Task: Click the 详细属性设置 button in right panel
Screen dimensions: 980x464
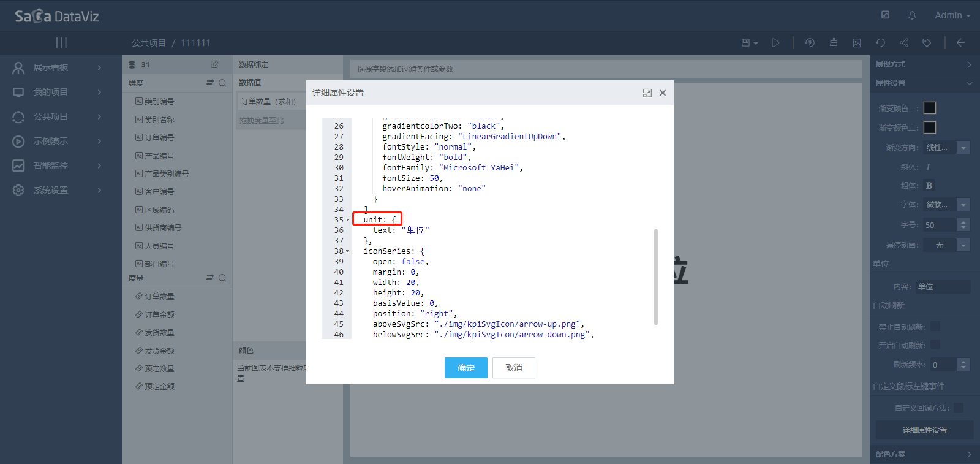Action: click(925, 430)
